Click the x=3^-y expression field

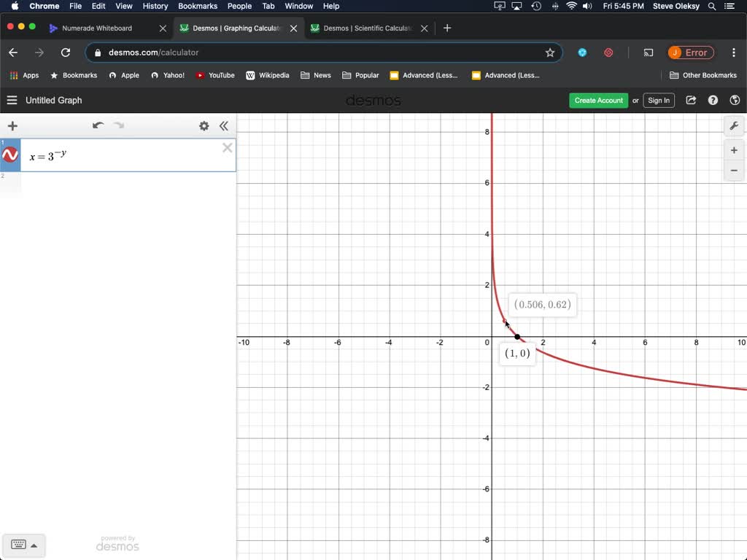pyautogui.click(x=128, y=155)
